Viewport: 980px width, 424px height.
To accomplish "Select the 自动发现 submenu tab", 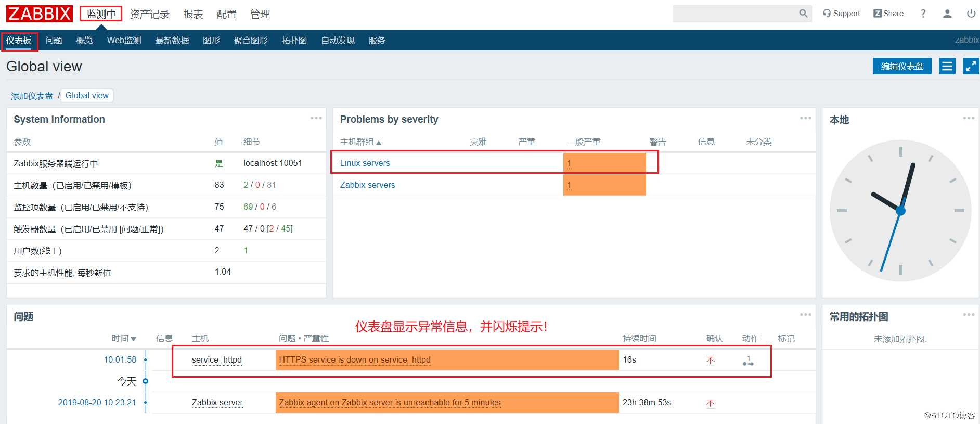I will pos(338,41).
